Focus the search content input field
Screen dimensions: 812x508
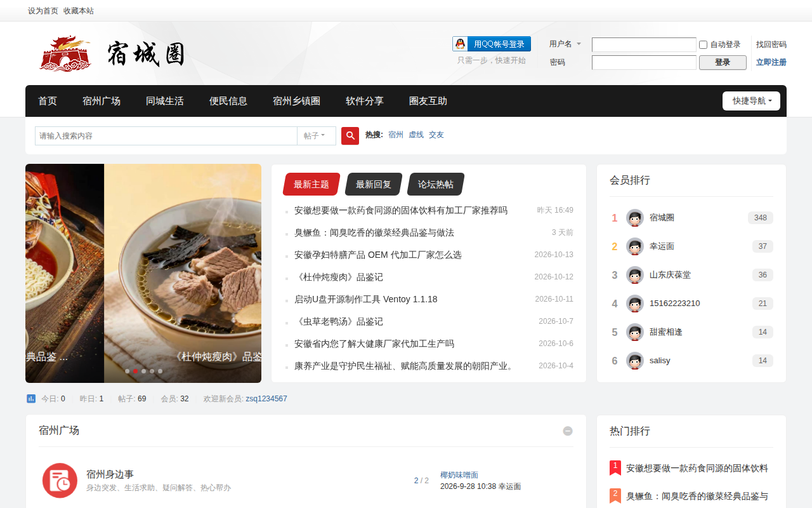[x=166, y=136]
